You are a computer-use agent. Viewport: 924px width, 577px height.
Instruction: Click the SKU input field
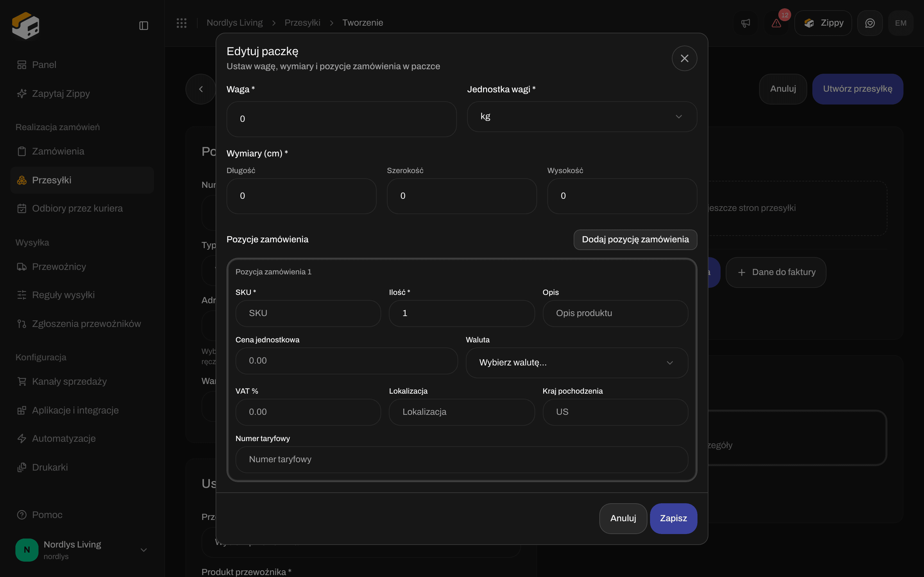[x=308, y=313]
